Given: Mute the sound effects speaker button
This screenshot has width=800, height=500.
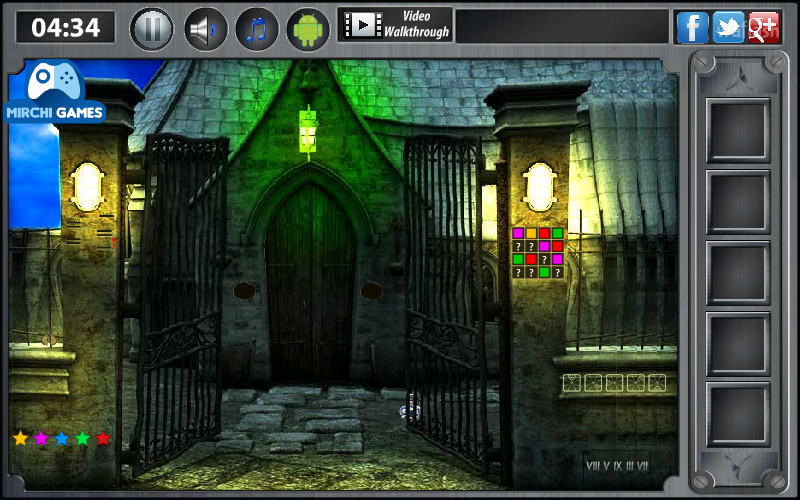Looking at the screenshot, I should tap(205, 29).
